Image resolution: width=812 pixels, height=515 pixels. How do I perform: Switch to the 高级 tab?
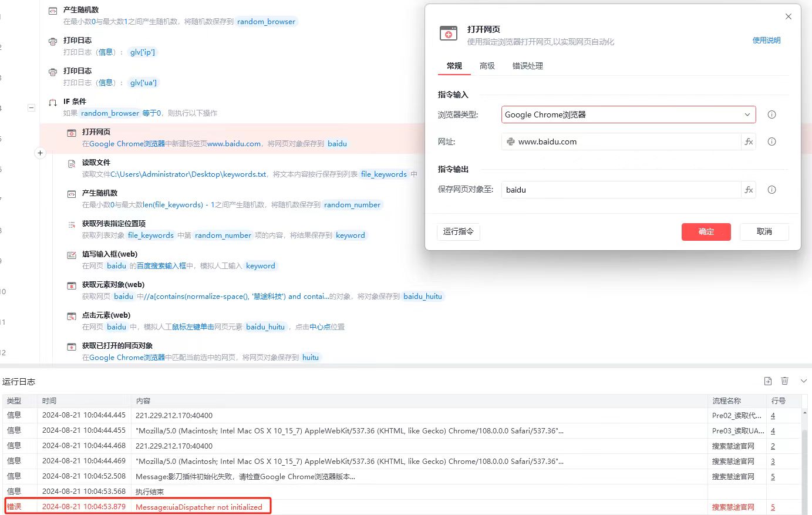487,66
